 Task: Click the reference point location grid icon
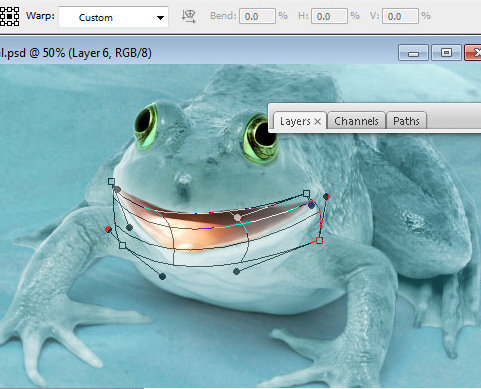pyautogui.click(x=9, y=16)
